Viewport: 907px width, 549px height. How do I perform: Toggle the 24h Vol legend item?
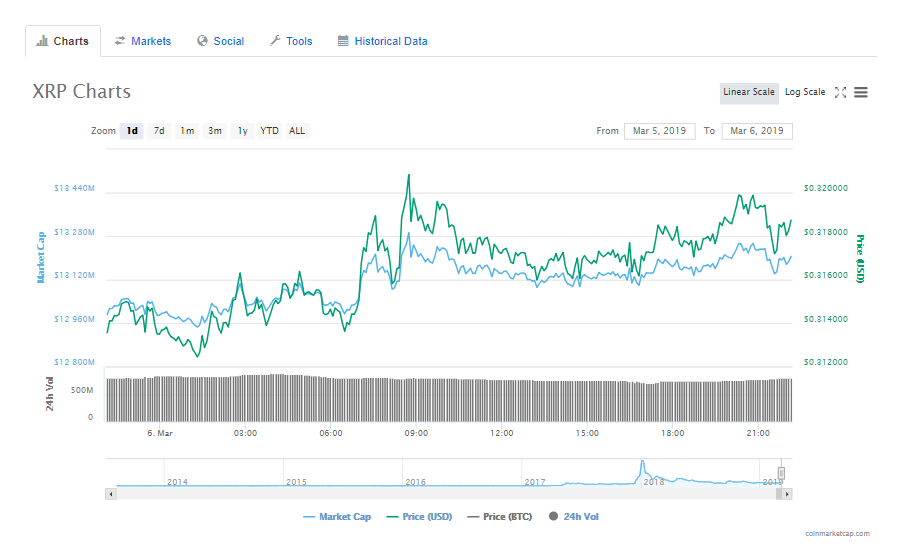[x=574, y=517]
